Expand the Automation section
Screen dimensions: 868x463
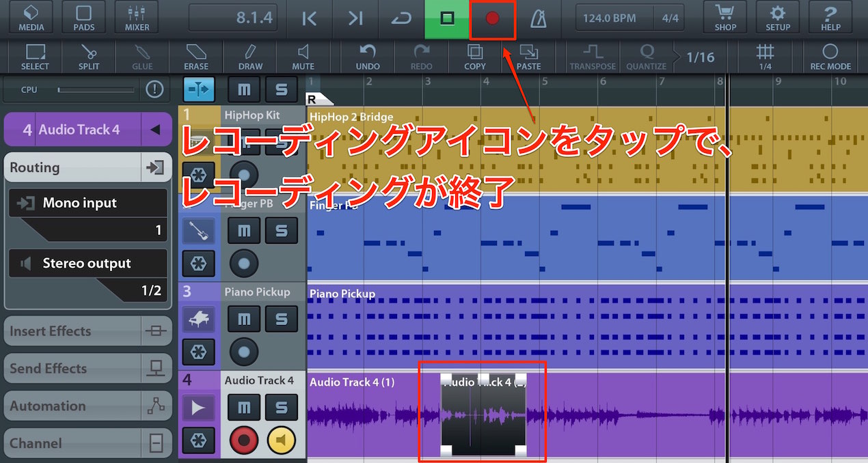(87, 406)
